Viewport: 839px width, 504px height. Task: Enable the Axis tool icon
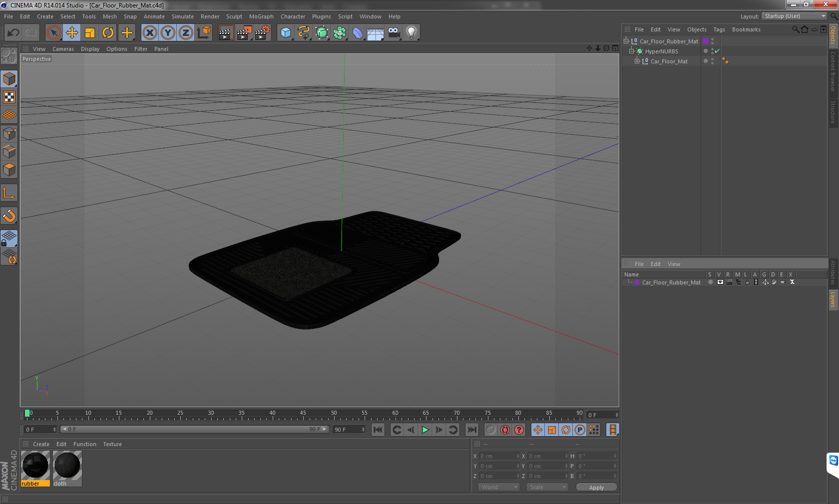(x=9, y=193)
